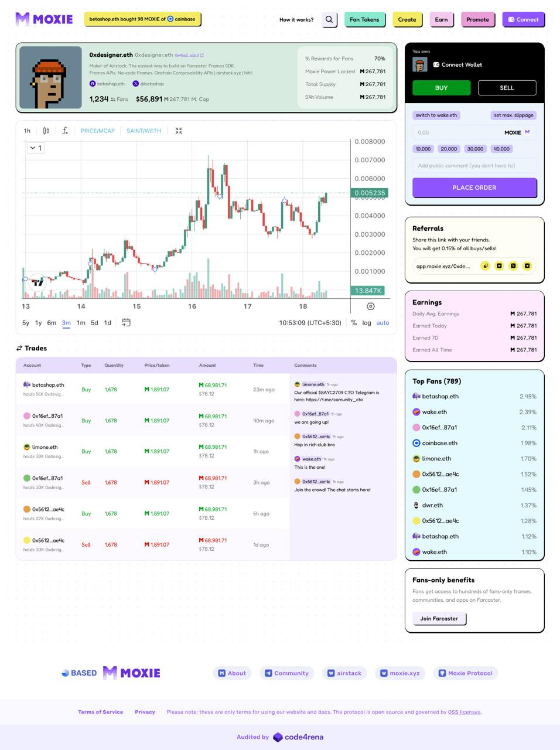
Task: Share referral link via Warpcast icon
Action: pyautogui.click(x=499, y=266)
